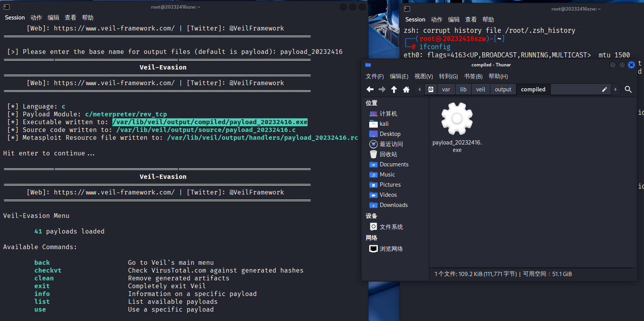
Task: Select the payload_20232416.exe file icon
Action: pyautogui.click(x=457, y=119)
